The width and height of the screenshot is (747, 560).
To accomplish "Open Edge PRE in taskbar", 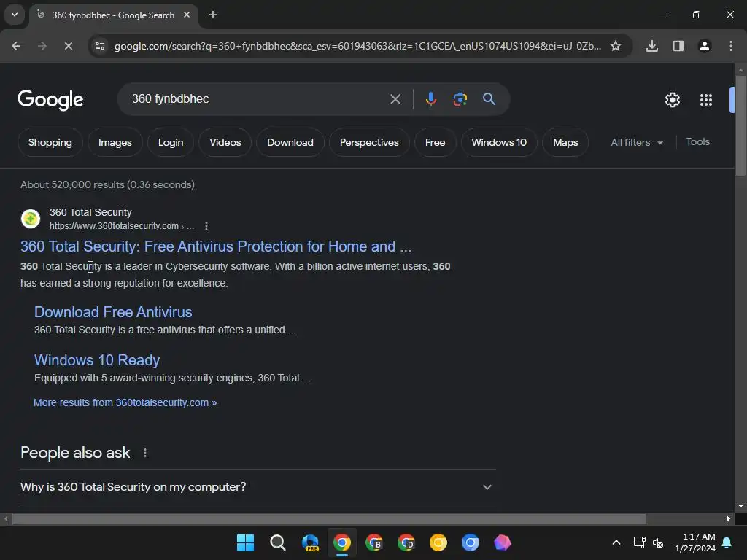I will tap(310, 542).
